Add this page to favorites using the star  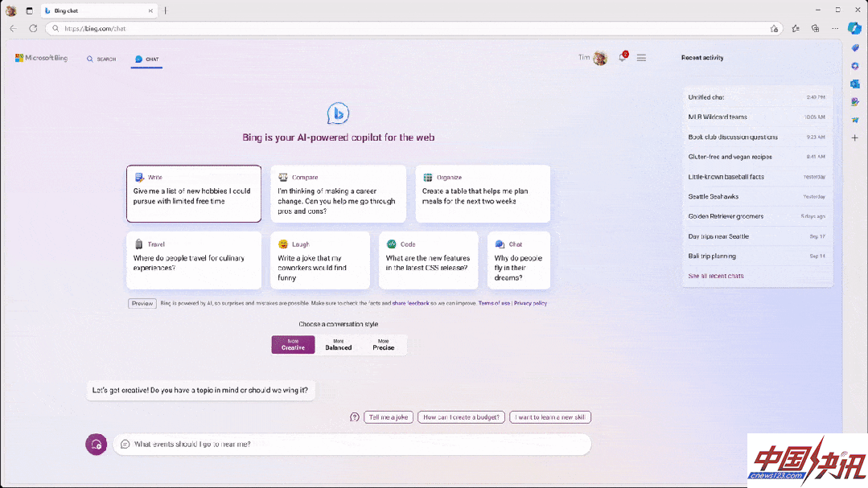click(x=774, y=29)
